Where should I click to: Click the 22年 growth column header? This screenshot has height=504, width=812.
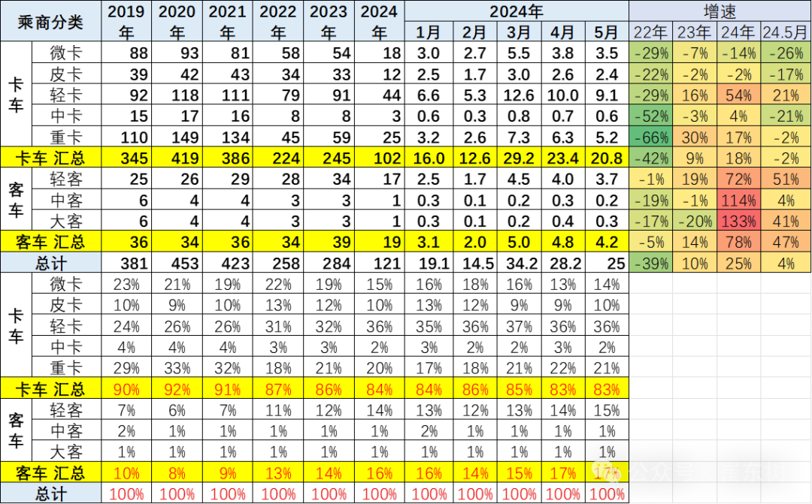[650, 32]
